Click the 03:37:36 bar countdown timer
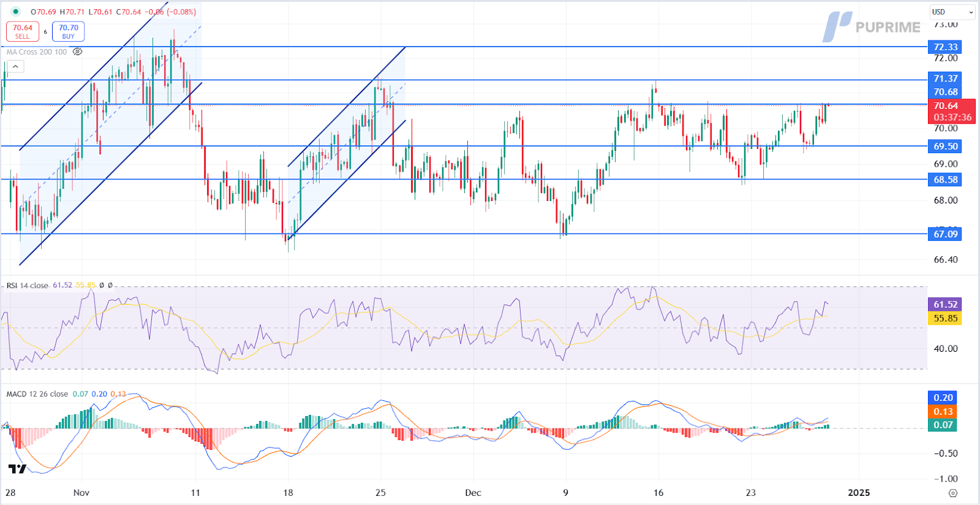 coord(952,118)
